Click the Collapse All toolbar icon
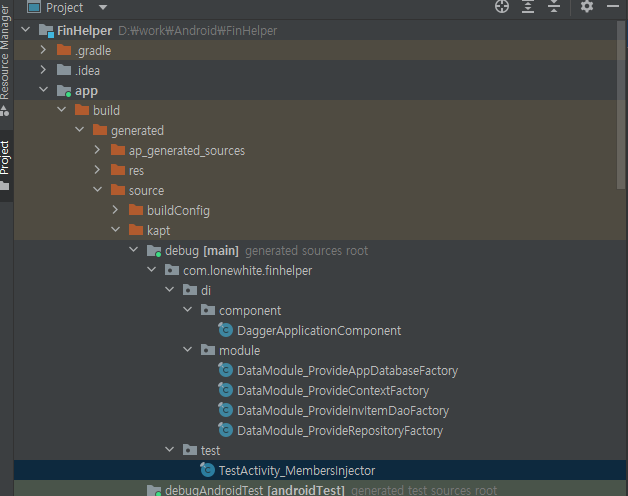The width and height of the screenshot is (628, 496). pyautogui.click(x=554, y=6)
